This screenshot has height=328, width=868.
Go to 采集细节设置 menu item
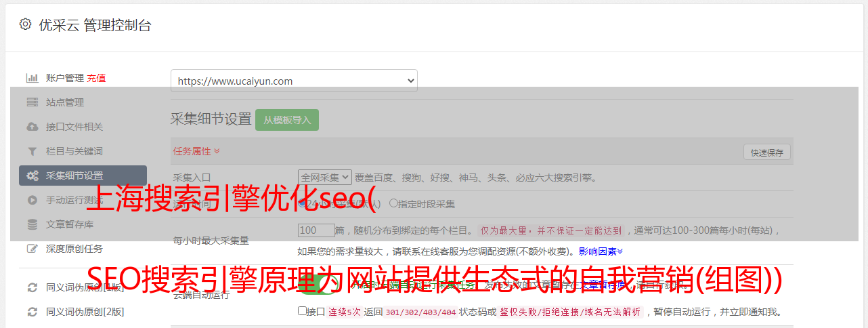point(83,176)
